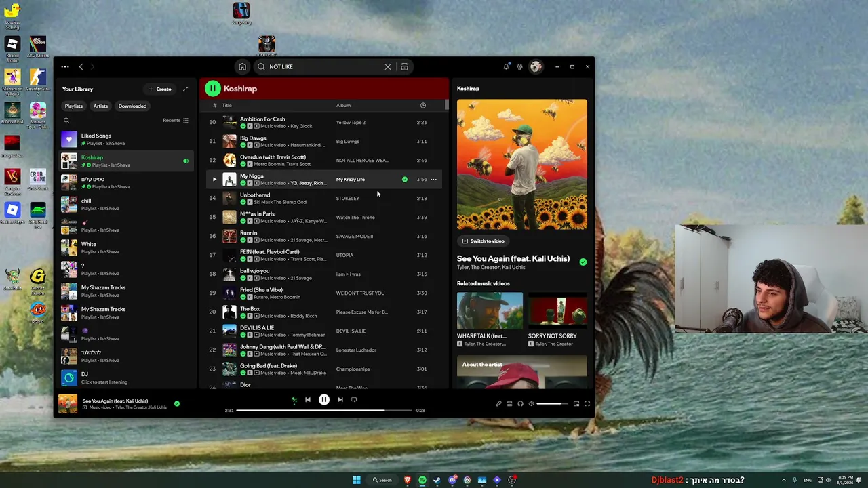
Task: Open the Browse icon beside search
Action: tap(404, 67)
